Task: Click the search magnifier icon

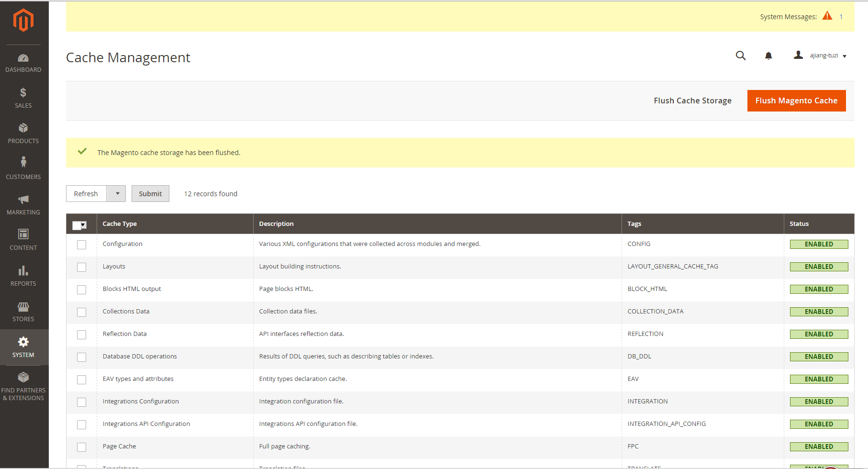Action: pyautogui.click(x=741, y=56)
